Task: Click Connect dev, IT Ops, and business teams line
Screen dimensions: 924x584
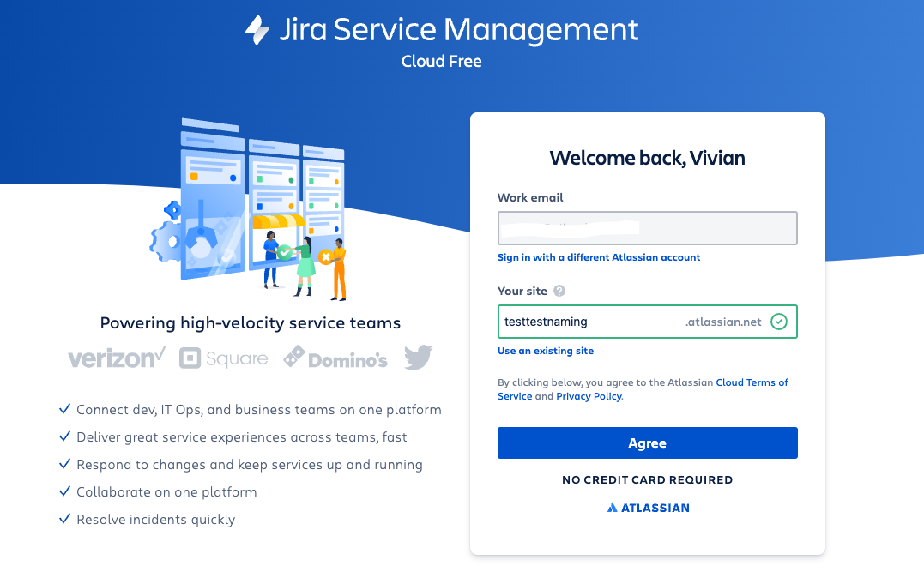Action: [259, 410]
